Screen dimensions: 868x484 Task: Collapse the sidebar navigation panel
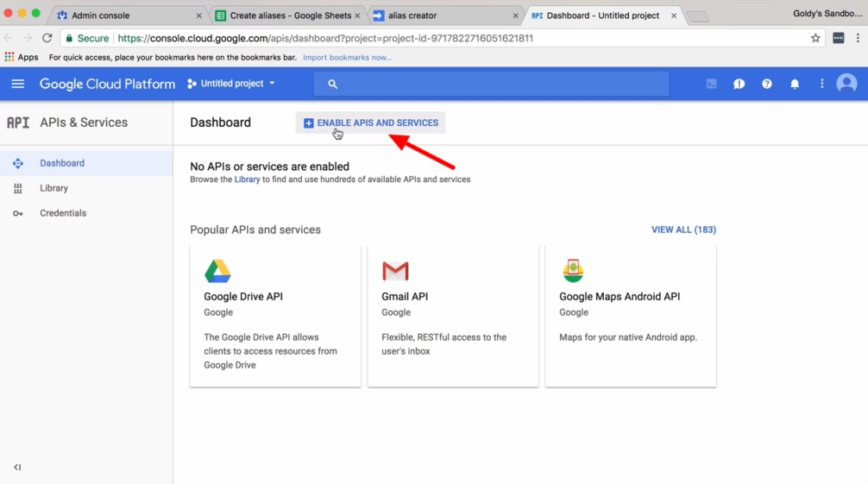pos(17,467)
